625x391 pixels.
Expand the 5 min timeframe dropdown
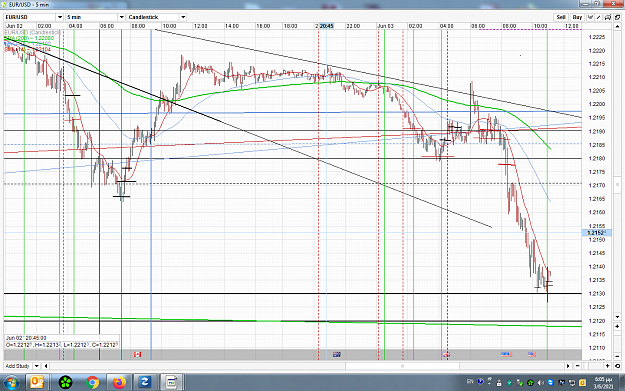(x=122, y=17)
